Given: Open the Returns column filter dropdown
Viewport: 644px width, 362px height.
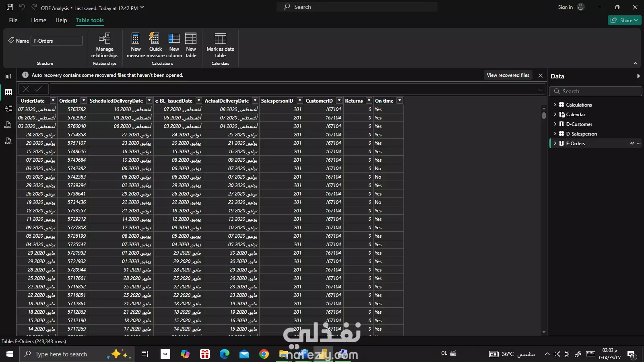Looking at the screenshot, I should 369,101.
